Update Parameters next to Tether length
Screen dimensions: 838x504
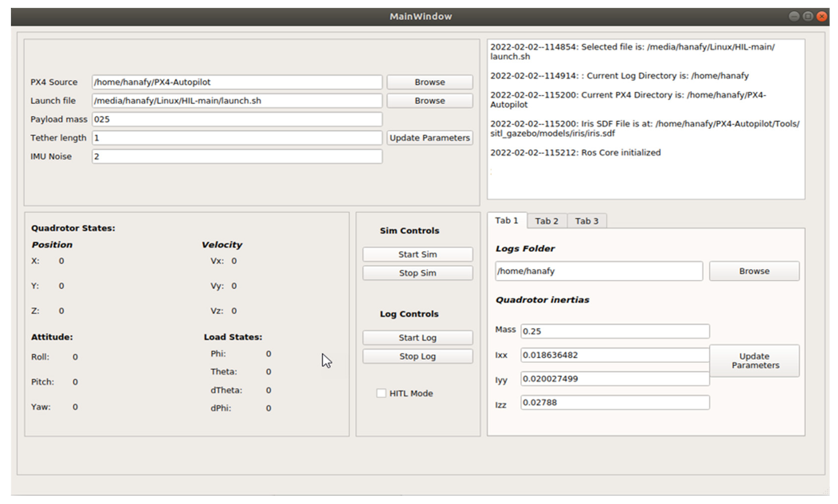point(429,138)
